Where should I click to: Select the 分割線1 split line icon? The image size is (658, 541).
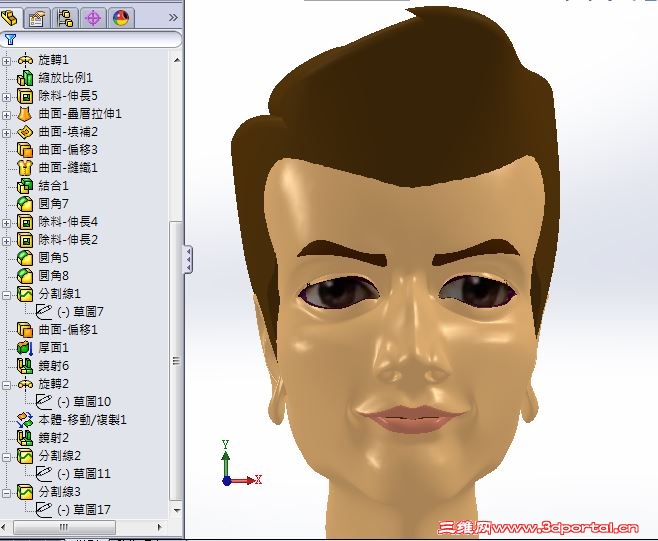(x=25, y=294)
